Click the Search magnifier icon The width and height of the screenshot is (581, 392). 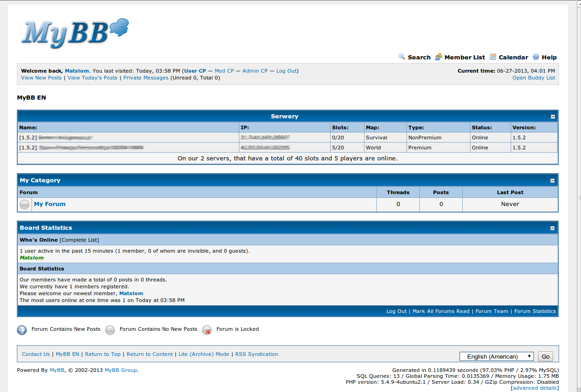(x=402, y=57)
